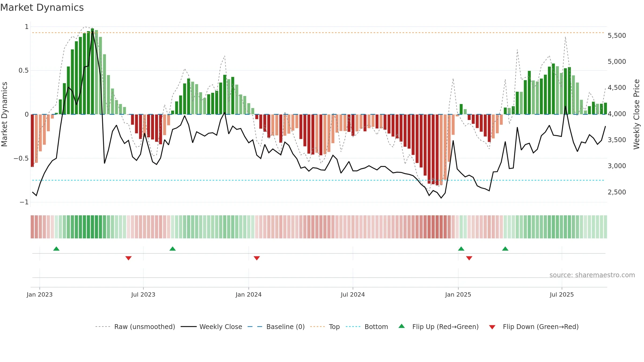This screenshot has height=362, width=644.
Task: Click the darkest green heat-strip cell in 2023
Action: pyautogui.click(x=92, y=227)
